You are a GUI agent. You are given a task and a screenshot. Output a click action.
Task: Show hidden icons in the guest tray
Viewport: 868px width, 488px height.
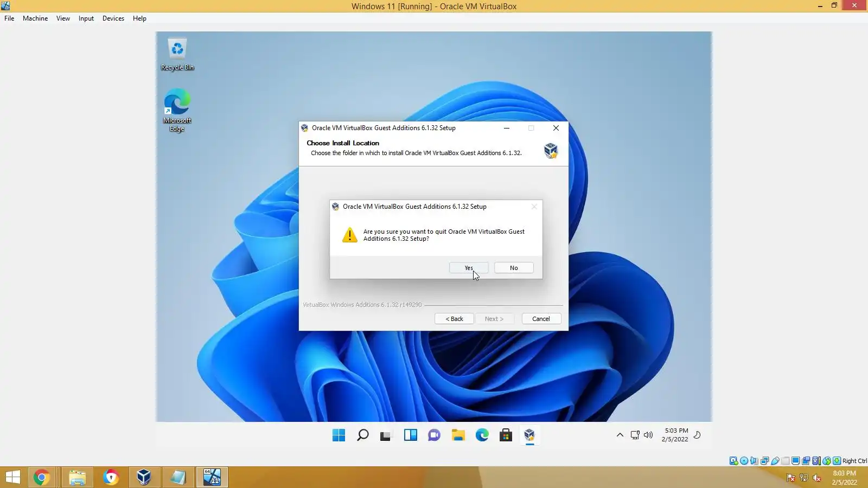click(x=620, y=435)
